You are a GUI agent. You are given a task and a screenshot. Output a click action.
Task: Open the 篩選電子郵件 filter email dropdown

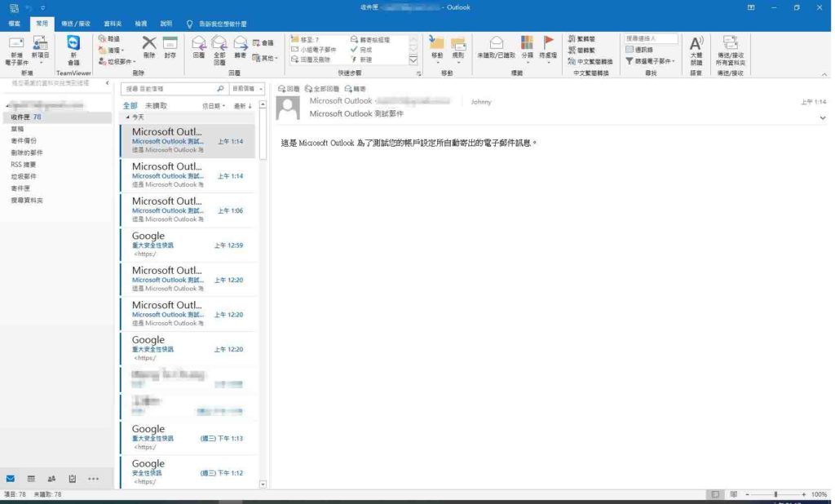(x=650, y=61)
